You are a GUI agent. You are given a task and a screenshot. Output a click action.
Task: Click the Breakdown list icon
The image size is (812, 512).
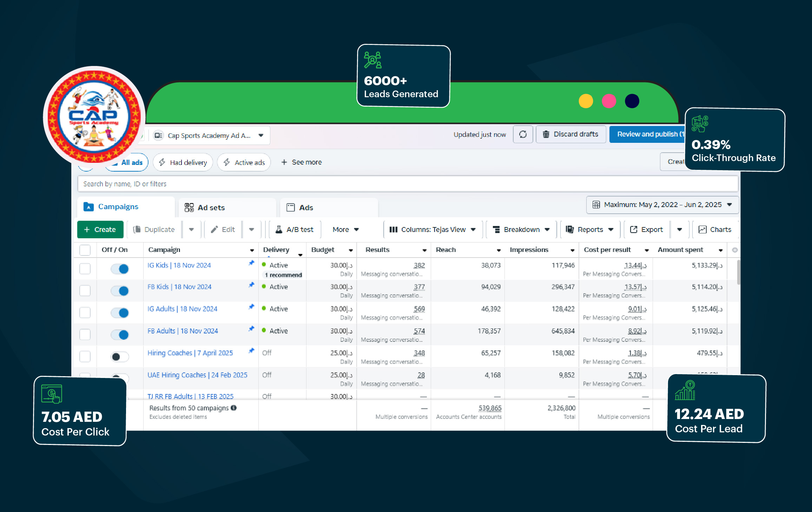point(496,230)
